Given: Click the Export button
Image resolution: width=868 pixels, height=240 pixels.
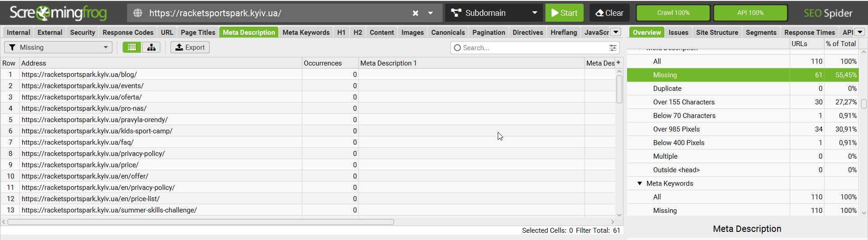Looking at the screenshot, I should [x=190, y=47].
